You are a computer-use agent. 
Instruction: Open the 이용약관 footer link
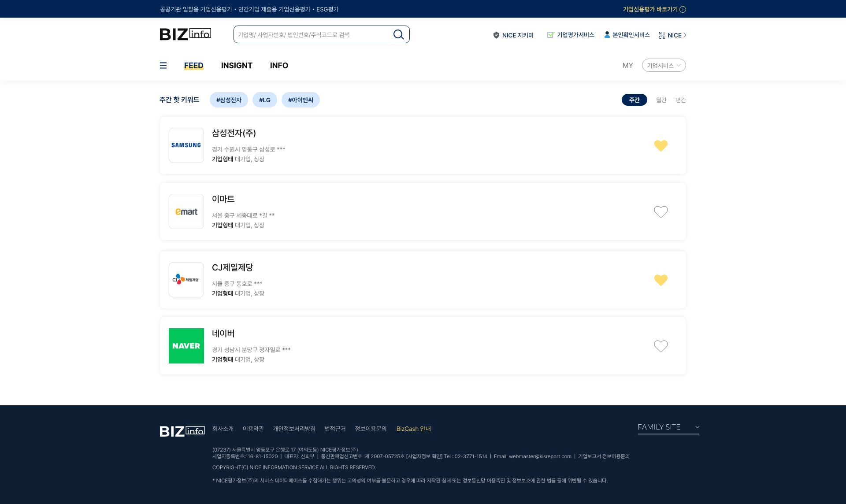253,429
